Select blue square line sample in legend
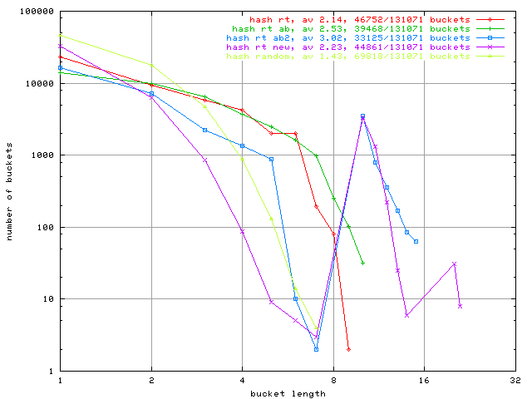The width and height of the screenshot is (532, 399). (x=490, y=38)
